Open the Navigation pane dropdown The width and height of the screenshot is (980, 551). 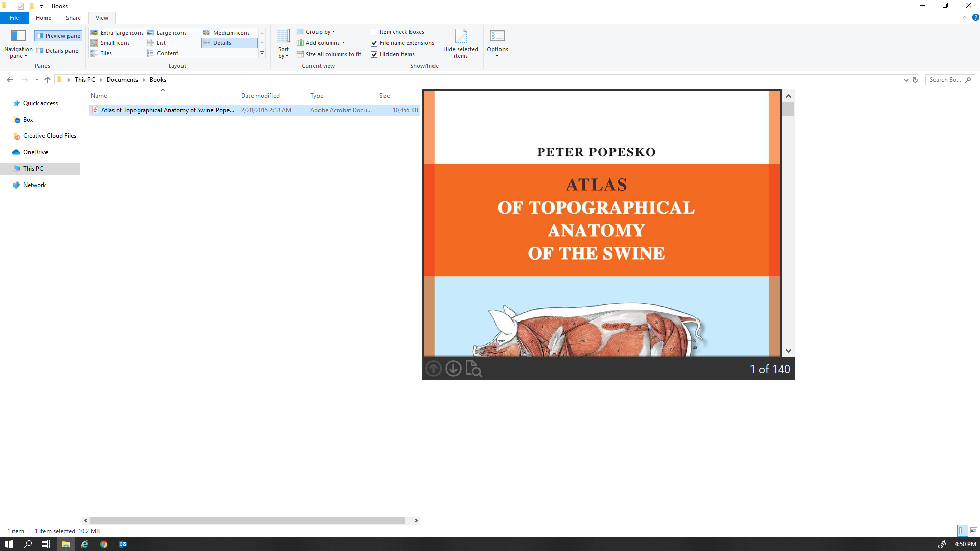(18, 44)
